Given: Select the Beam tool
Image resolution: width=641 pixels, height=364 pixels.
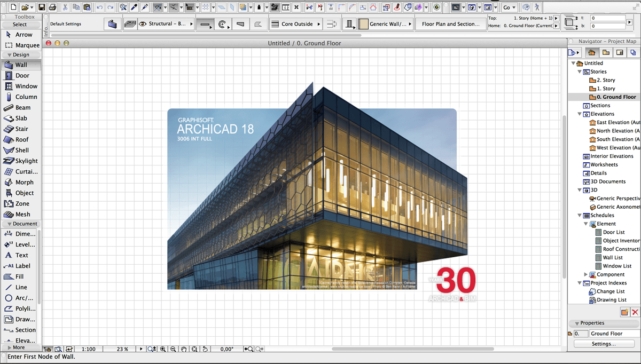Looking at the screenshot, I should coord(20,107).
